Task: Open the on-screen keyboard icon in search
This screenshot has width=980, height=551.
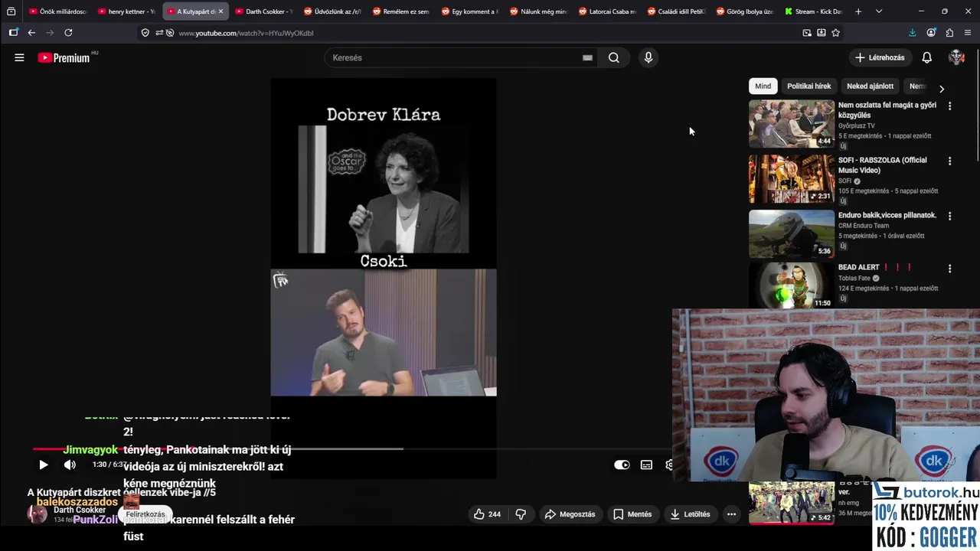Action: click(587, 57)
